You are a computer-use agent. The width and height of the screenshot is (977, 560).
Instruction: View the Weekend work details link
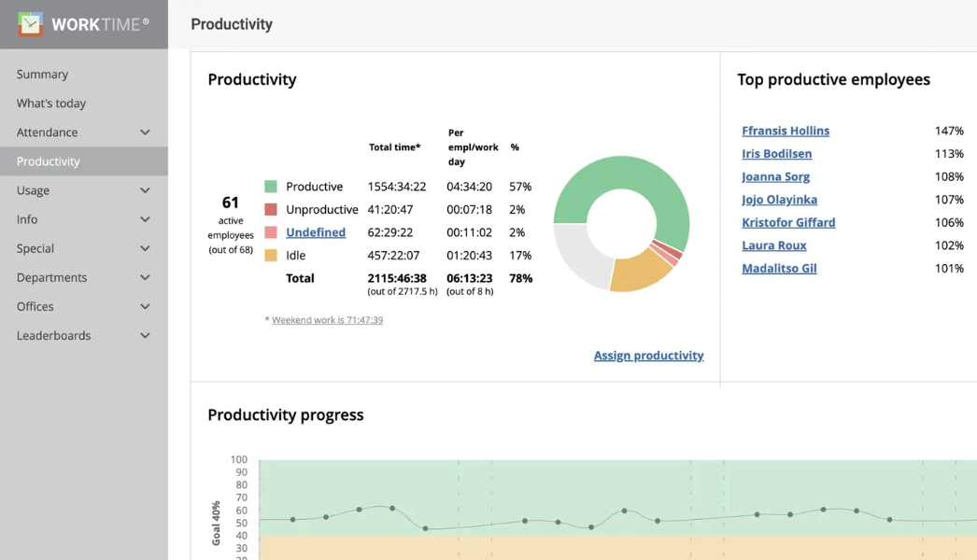coord(327,320)
